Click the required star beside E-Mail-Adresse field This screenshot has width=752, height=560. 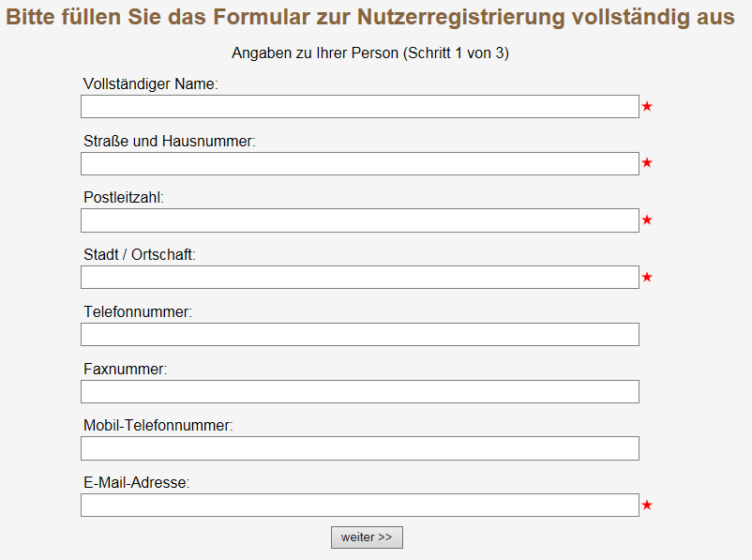[647, 506]
